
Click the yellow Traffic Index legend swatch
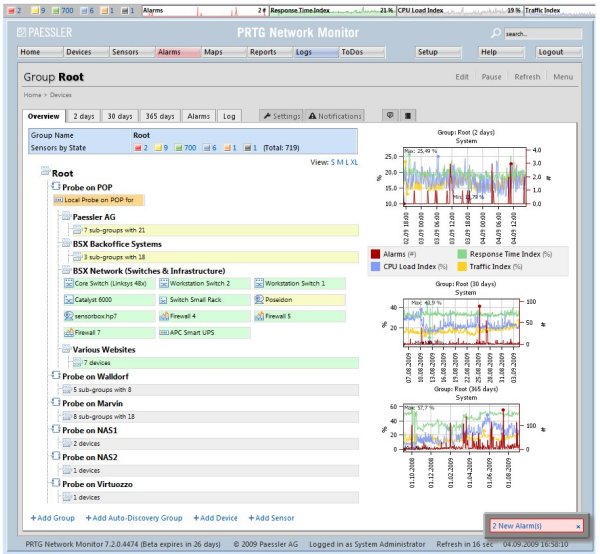pyautogui.click(x=462, y=266)
